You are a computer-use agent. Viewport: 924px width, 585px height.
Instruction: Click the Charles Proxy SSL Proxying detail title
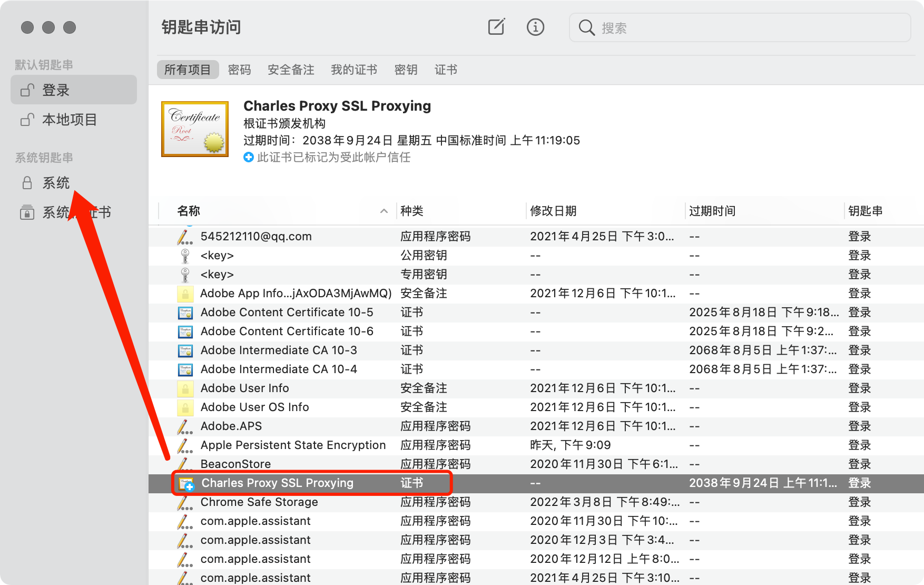click(x=337, y=106)
